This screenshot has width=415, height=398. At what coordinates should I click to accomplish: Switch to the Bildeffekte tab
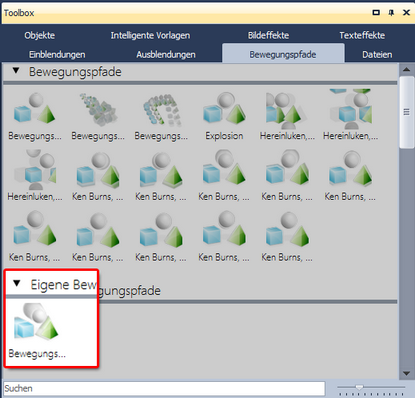268,35
